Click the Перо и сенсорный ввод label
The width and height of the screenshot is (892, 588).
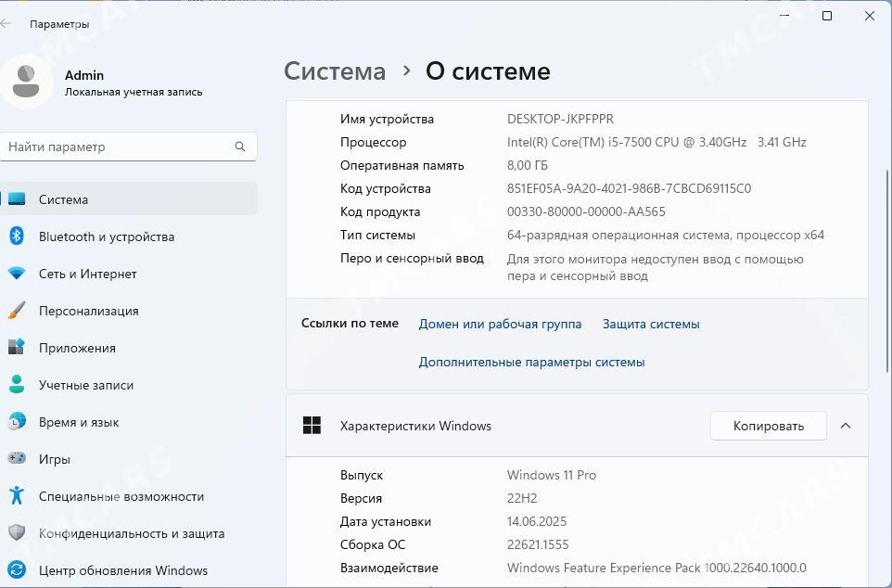tap(412, 259)
